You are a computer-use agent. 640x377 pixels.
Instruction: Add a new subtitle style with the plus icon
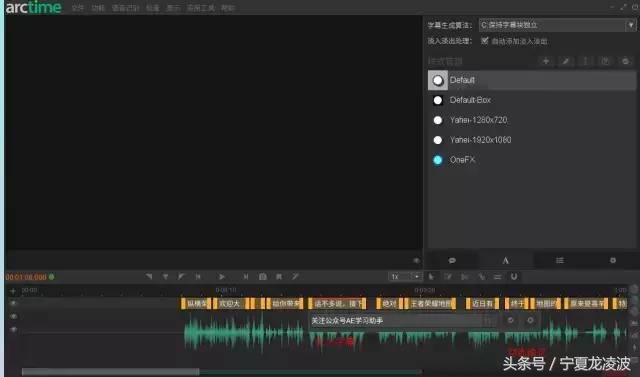tap(546, 61)
